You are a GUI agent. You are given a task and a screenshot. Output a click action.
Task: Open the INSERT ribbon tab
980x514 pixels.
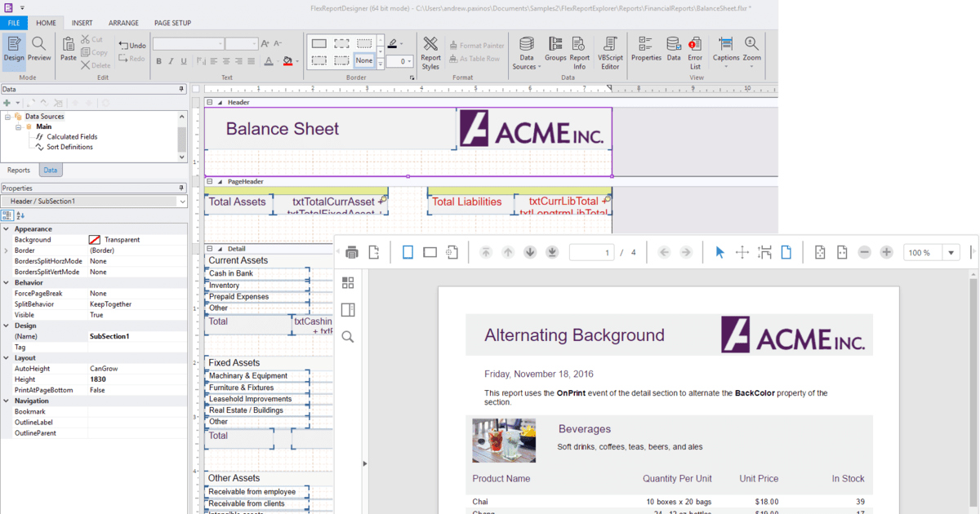(82, 23)
